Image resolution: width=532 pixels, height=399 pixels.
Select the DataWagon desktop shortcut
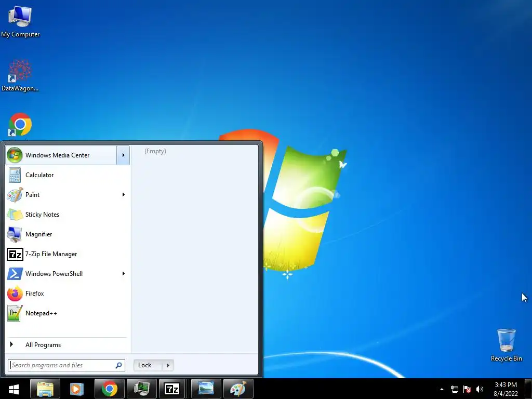[20, 76]
